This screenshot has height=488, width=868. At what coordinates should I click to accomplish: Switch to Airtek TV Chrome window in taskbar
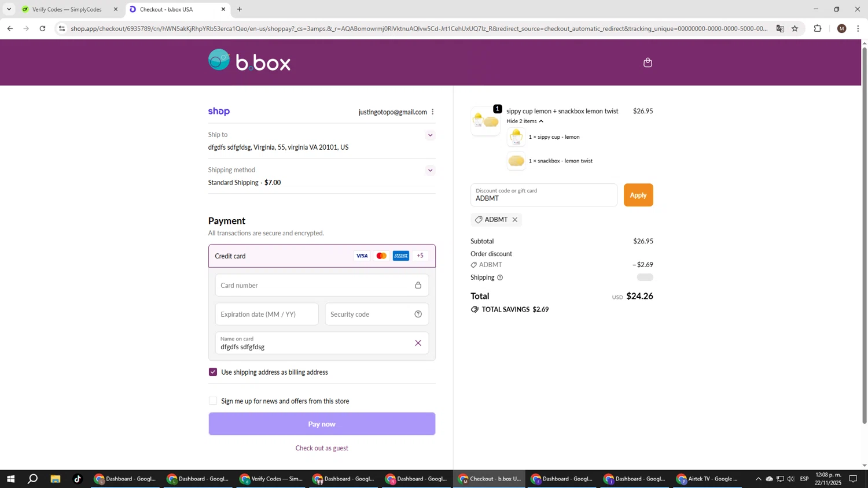[x=708, y=479]
